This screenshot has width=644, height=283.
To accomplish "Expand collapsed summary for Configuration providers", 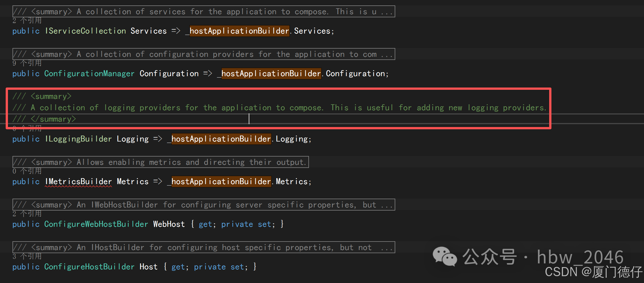I will point(204,54).
